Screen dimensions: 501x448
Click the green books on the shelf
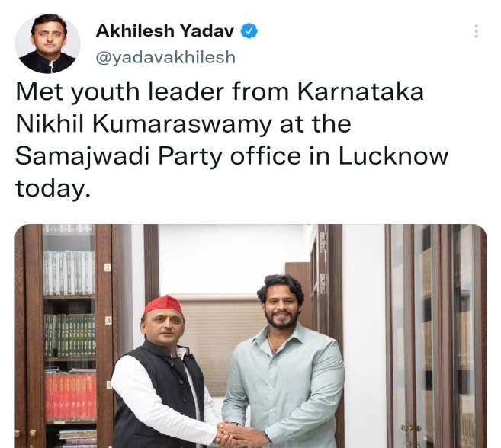pos(69,335)
